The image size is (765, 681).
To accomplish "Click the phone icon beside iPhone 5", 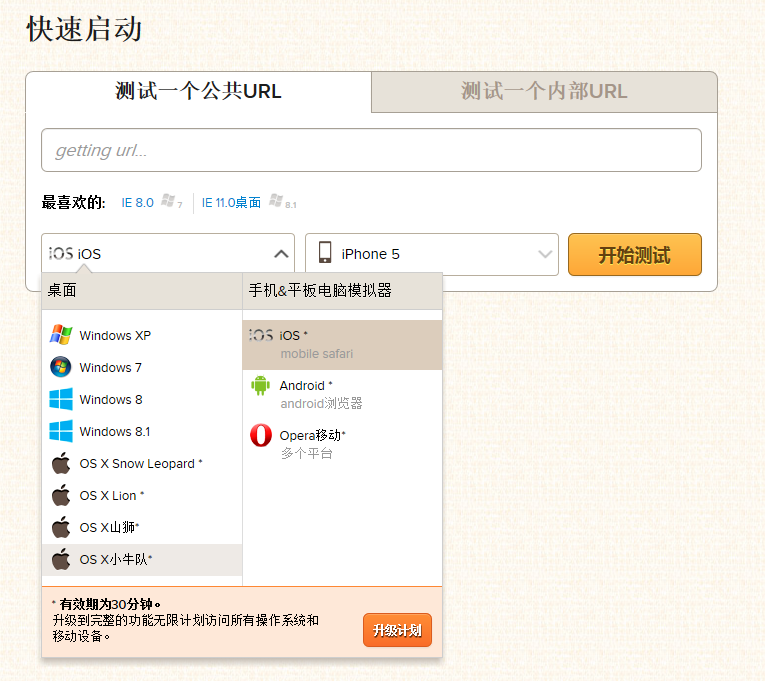I will (x=325, y=253).
